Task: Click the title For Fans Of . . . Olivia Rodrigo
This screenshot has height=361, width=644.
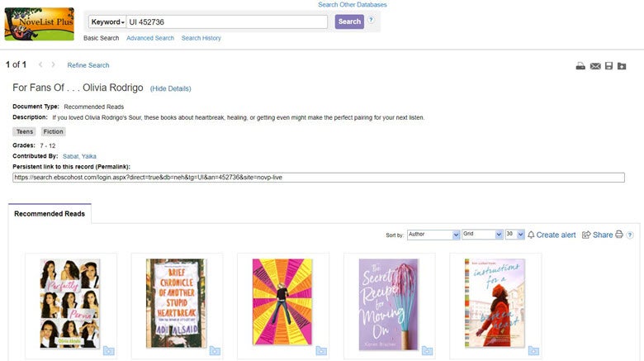Action: 78,88
